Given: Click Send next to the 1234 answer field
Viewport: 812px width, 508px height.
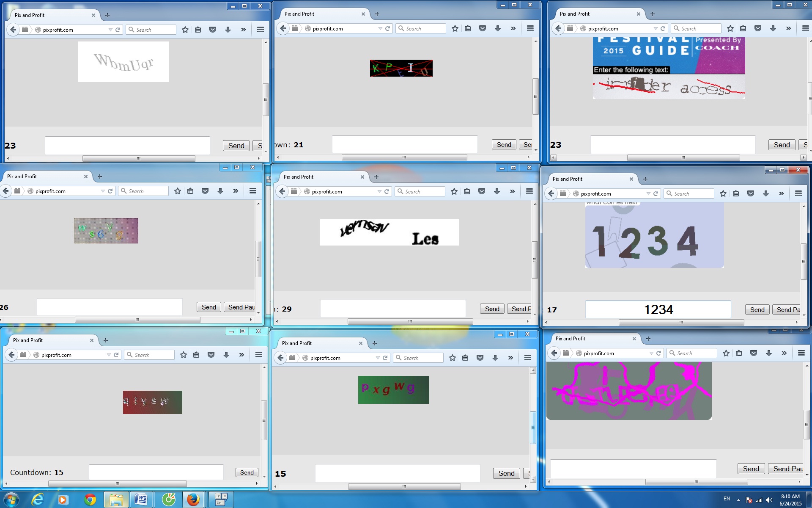Looking at the screenshot, I should tap(757, 309).
